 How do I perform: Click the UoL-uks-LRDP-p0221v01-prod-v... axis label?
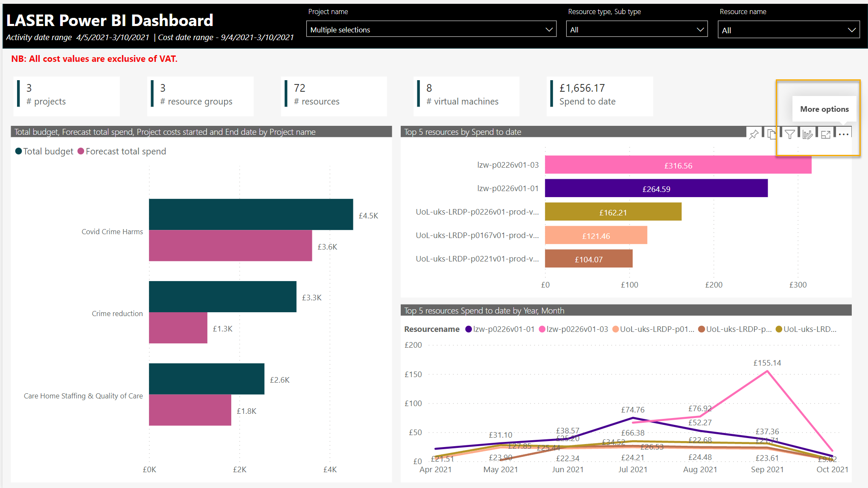[477, 259]
